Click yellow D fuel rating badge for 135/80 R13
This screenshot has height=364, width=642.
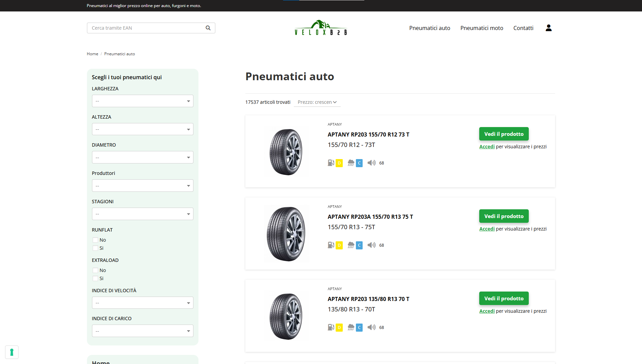[339, 328]
